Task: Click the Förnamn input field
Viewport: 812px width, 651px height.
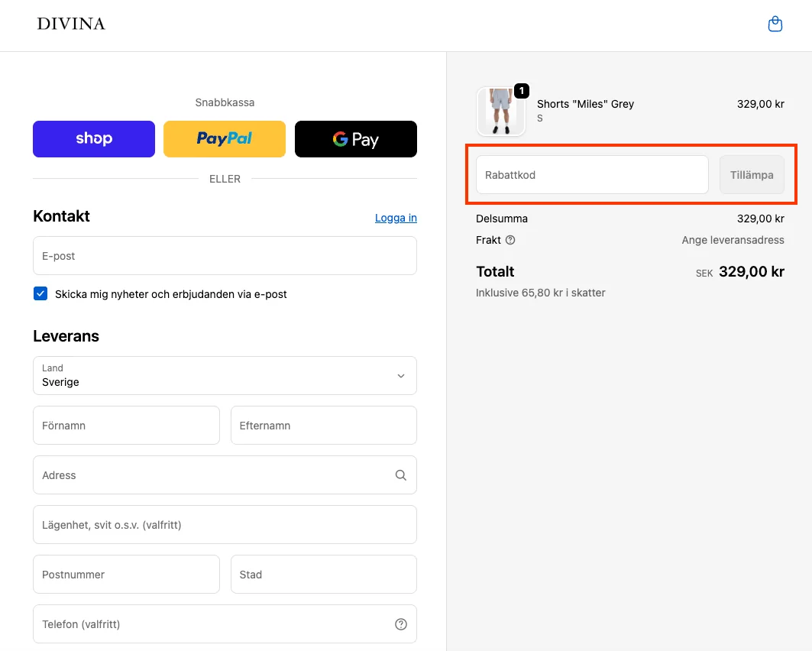Action: tap(126, 426)
